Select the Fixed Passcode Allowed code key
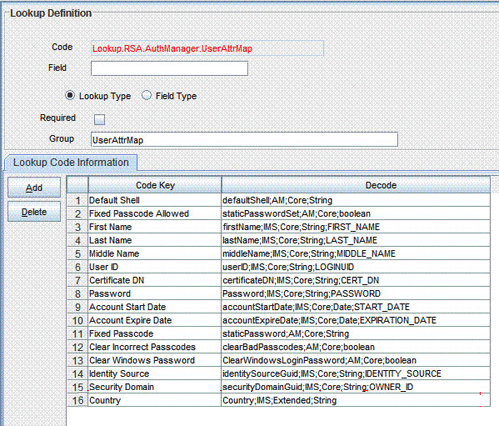The image size is (499, 426). tap(155, 213)
